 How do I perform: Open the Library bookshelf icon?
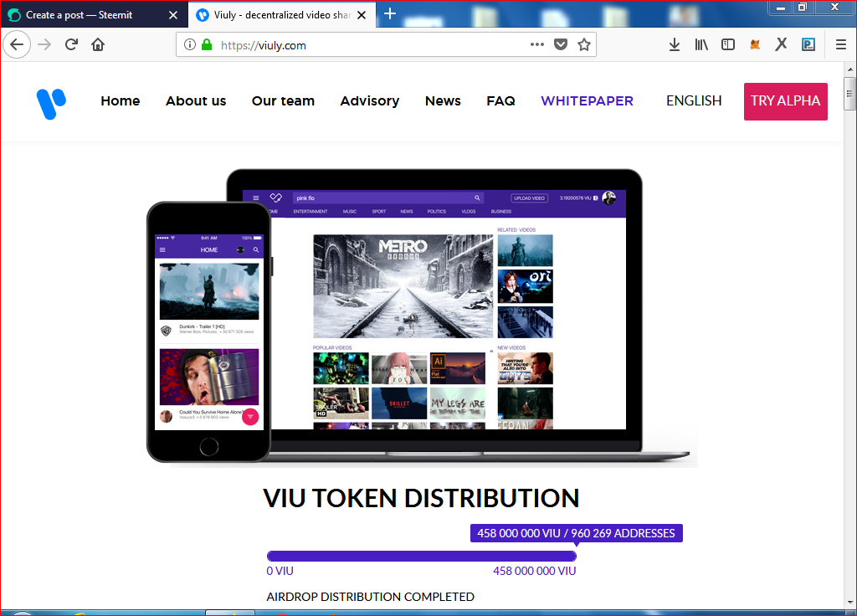pyautogui.click(x=701, y=45)
